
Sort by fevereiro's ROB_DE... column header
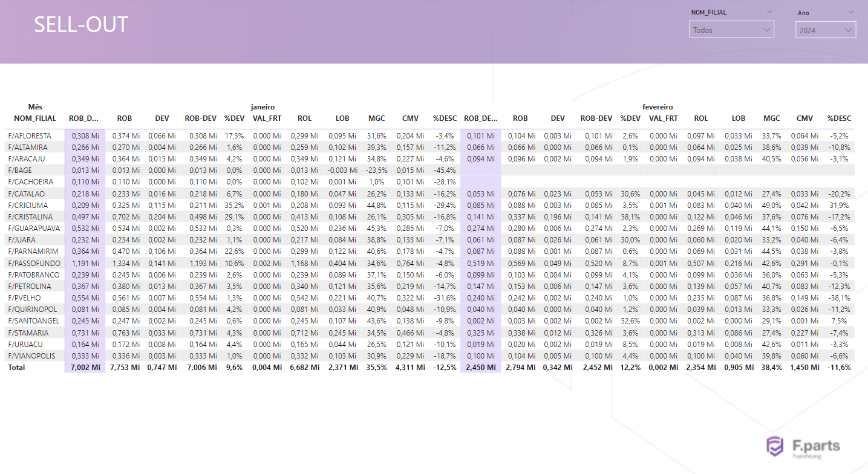481,118
